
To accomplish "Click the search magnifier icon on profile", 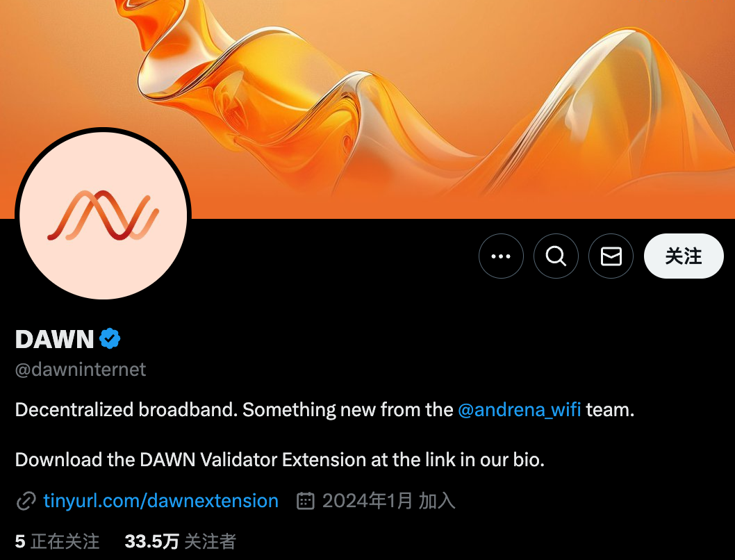I will [556, 256].
